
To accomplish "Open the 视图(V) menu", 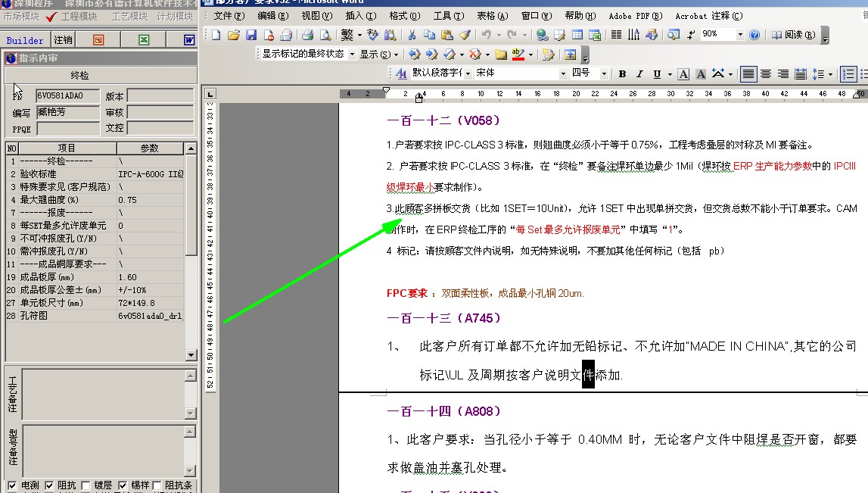I will (x=317, y=16).
